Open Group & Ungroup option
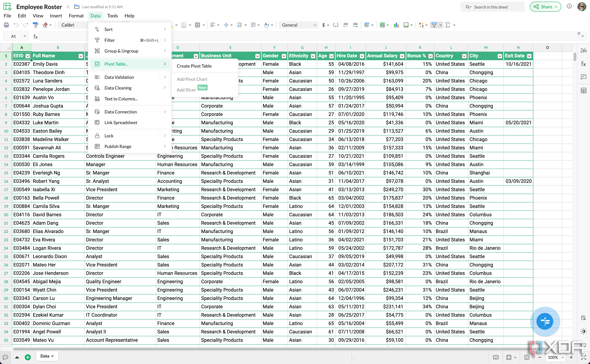Screen dimensions: 590x364 pyautogui.click(x=130, y=51)
